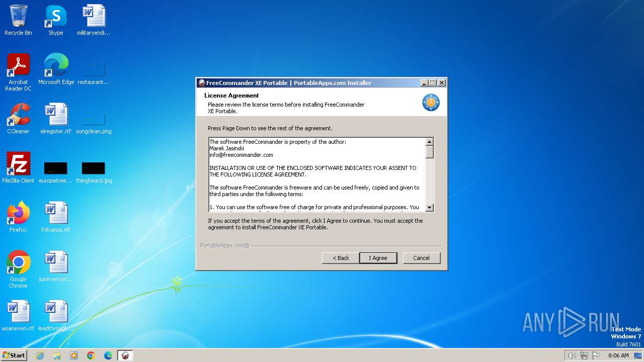Close the installer window
This screenshot has width=644, height=362.
[x=442, y=83]
